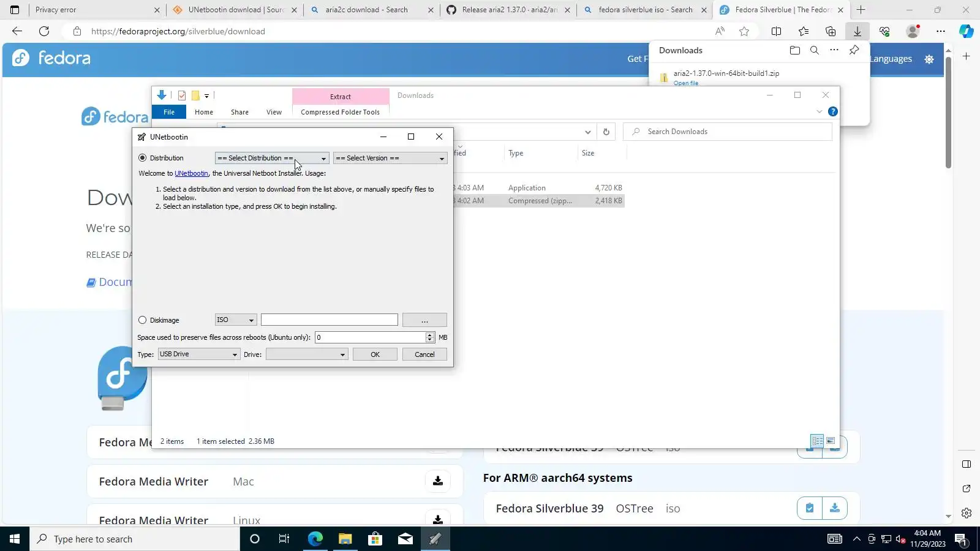Screen dimensions: 980x551
Task: Open the Home ribbon tab in Explorer
Action: click(x=204, y=112)
